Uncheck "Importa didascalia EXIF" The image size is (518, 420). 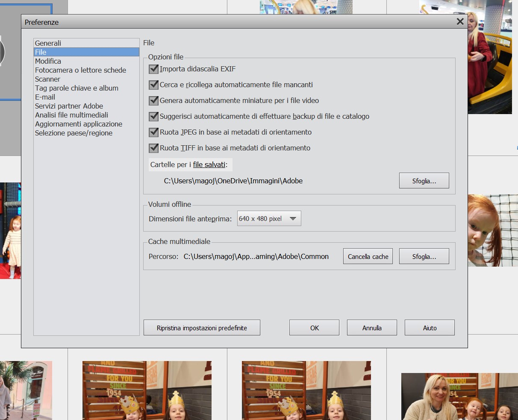(153, 68)
